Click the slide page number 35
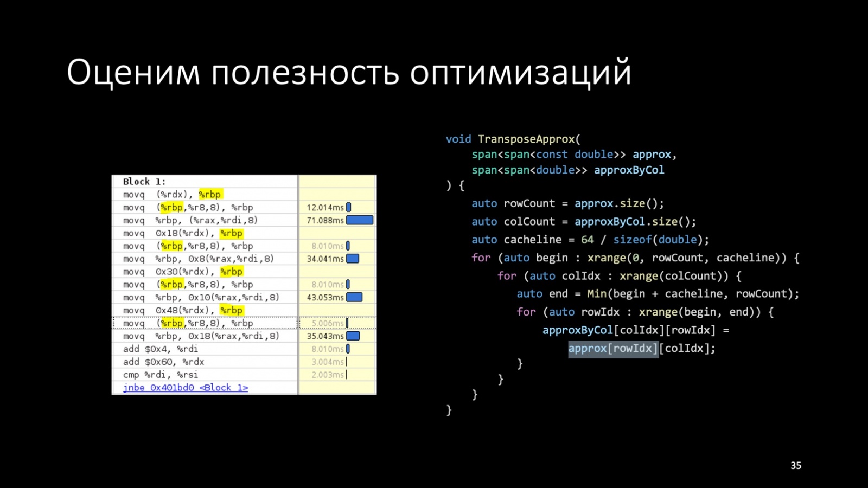Viewport: 868px width, 488px height. [x=796, y=465]
